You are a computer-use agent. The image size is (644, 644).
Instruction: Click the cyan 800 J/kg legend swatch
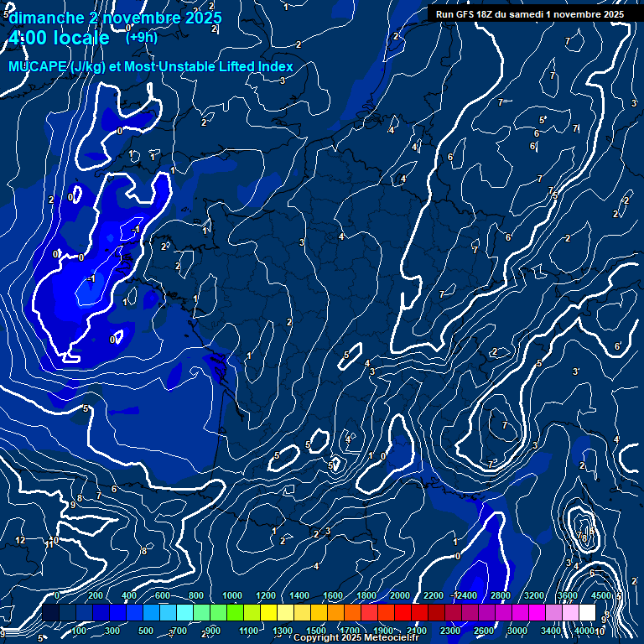(x=201, y=613)
